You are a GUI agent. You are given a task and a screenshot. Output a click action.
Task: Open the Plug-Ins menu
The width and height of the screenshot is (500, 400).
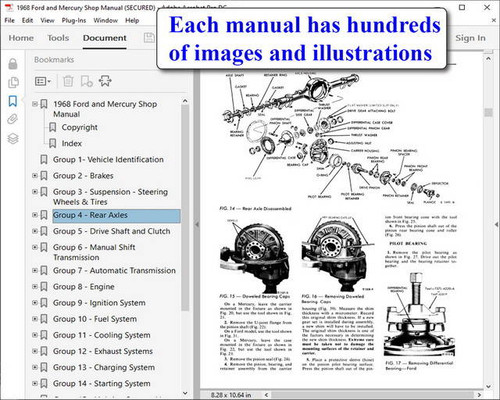pos(74,20)
